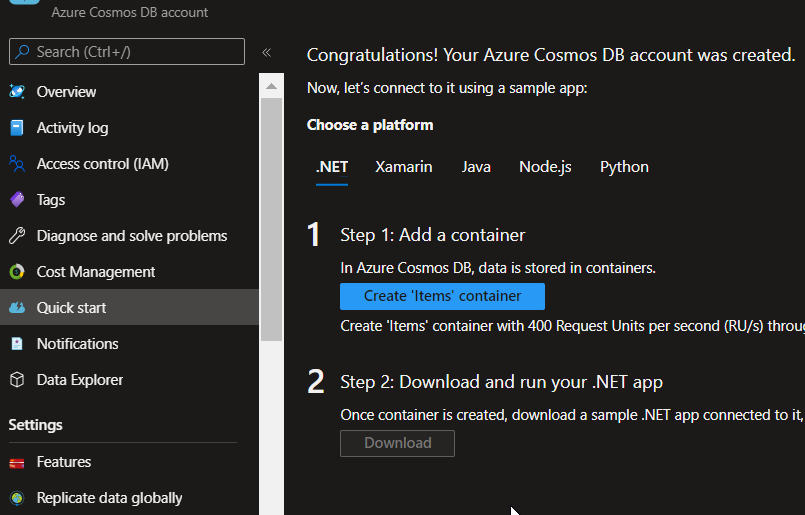Open the Python platform tab
This screenshot has height=515, width=805.
[624, 167]
